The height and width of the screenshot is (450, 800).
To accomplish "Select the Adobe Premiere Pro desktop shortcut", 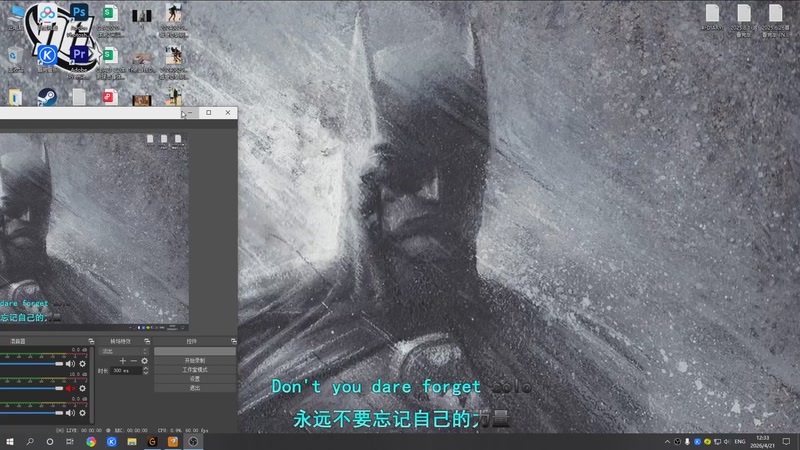I will tap(79, 61).
